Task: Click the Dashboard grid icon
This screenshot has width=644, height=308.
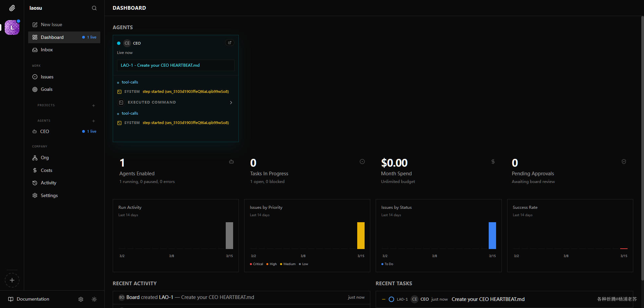Action: tap(35, 37)
